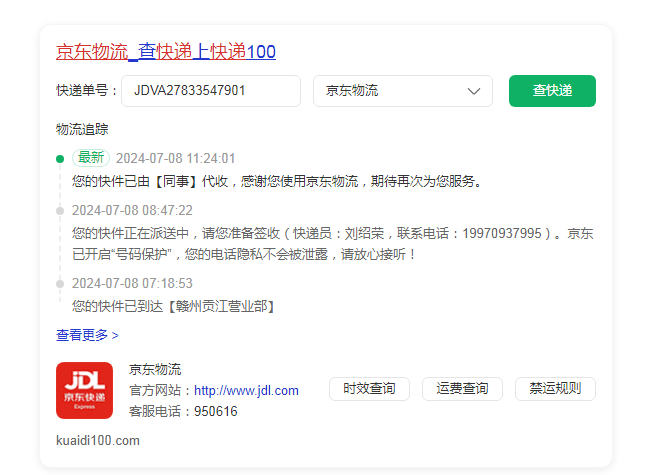Click timestamp 2024-07-08 07:18:53
This screenshot has height=475, width=671.
tap(132, 283)
